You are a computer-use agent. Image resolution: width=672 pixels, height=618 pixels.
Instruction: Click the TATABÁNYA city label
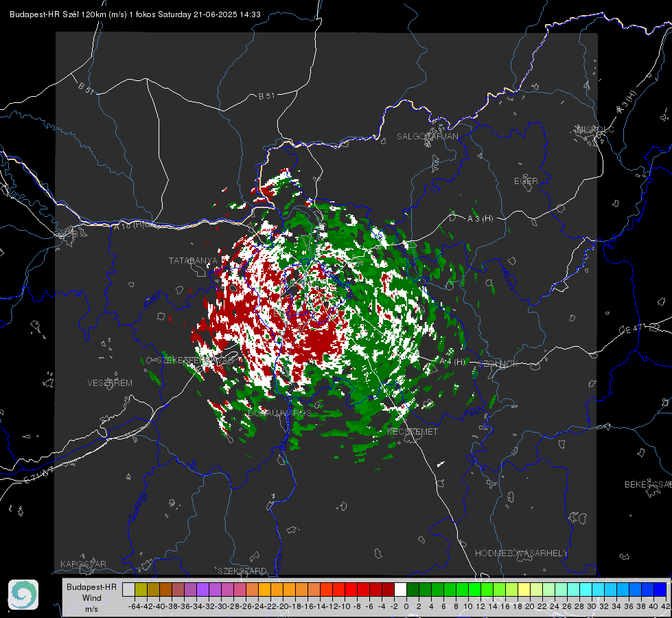[x=193, y=260]
